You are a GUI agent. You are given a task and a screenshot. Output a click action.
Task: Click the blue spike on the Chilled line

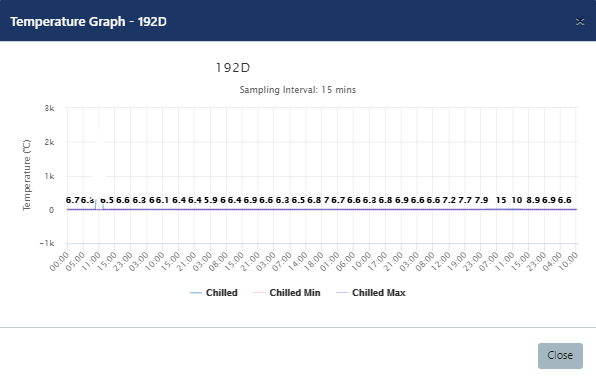click(x=96, y=204)
